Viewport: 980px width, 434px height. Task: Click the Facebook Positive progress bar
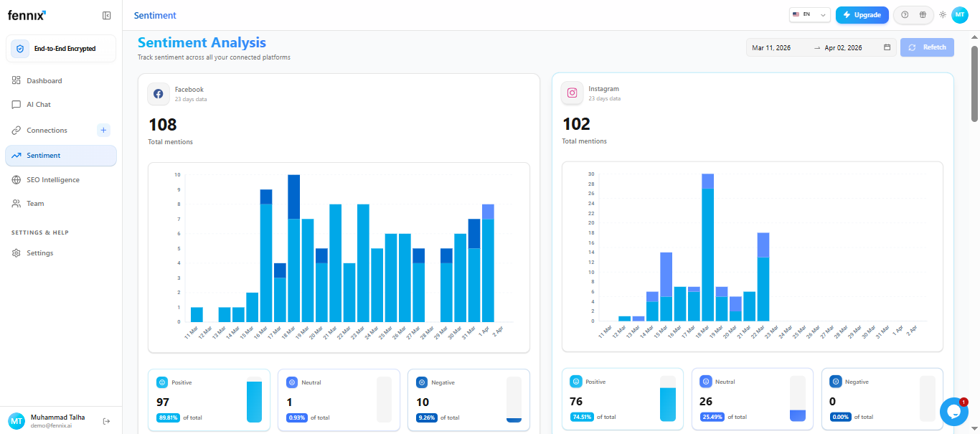(255, 400)
